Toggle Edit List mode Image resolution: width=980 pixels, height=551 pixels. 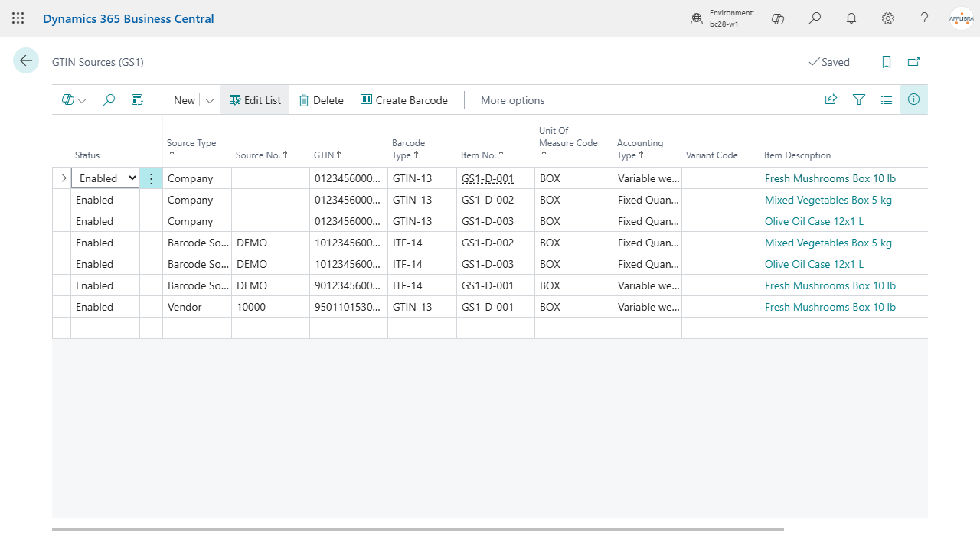(x=255, y=100)
